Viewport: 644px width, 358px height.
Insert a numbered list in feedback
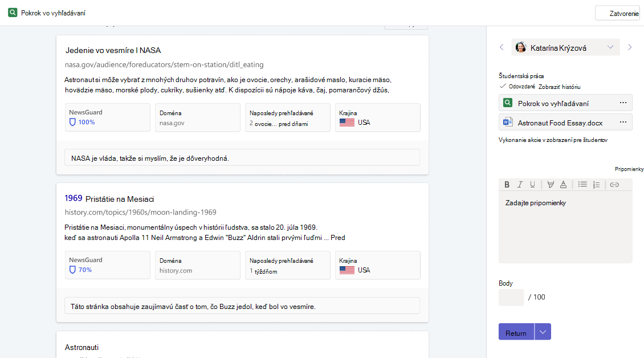pos(596,185)
